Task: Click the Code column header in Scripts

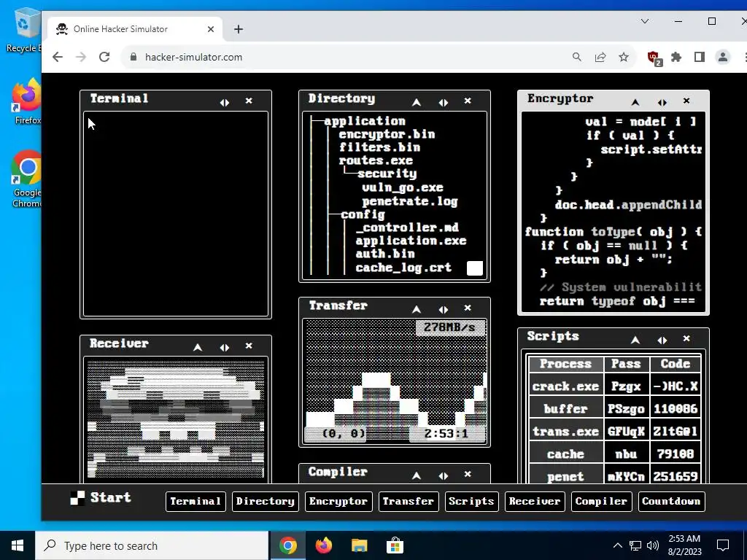Action: click(x=676, y=364)
